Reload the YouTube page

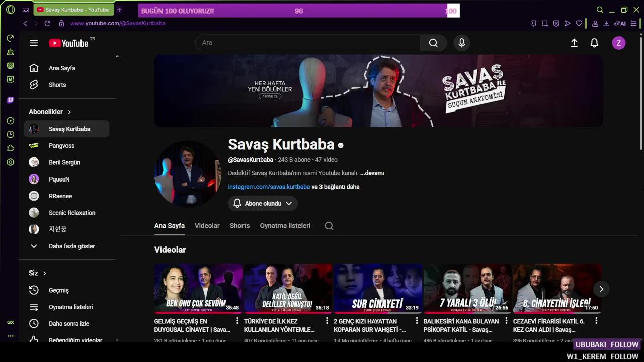pyautogui.click(x=47, y=23)
